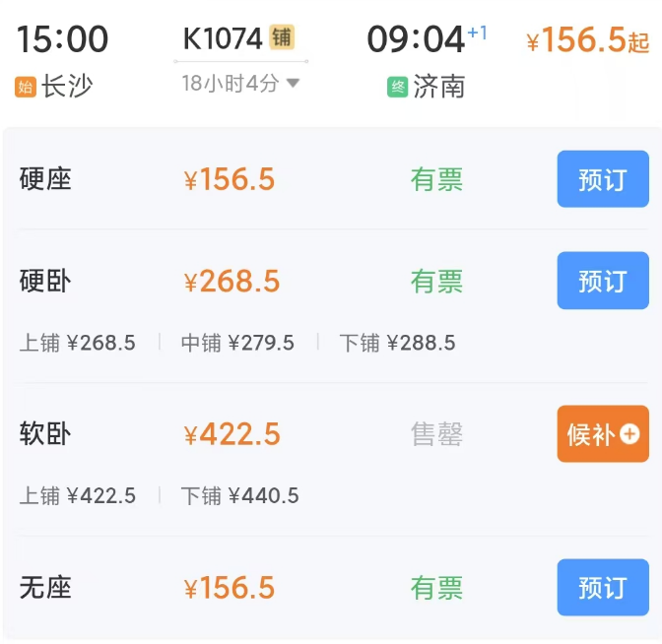This screenshot has height=644, width=662.
Task: Book a 硬座 hard seat ticket
Action: click(x=602, y=179)
